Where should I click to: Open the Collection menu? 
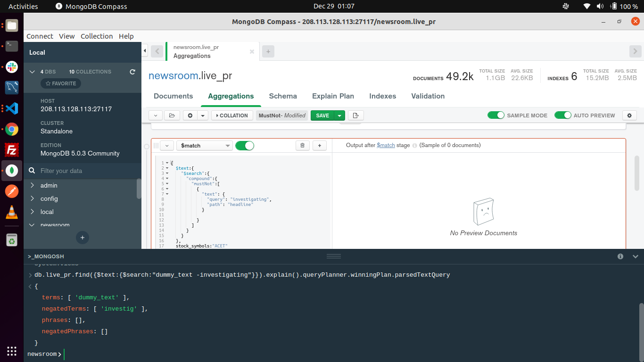[x=97, y=36]
